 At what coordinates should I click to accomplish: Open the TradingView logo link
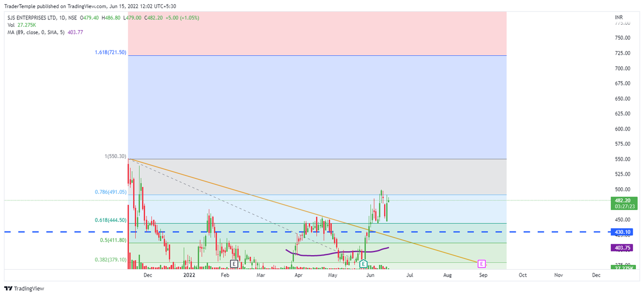(x=25, y=288)
